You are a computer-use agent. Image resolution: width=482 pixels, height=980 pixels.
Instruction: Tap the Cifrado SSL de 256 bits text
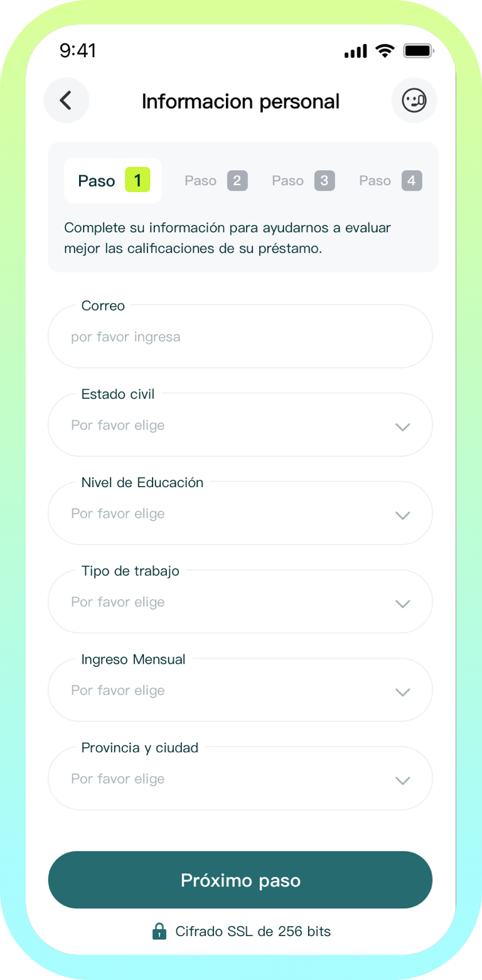(253, 931)
